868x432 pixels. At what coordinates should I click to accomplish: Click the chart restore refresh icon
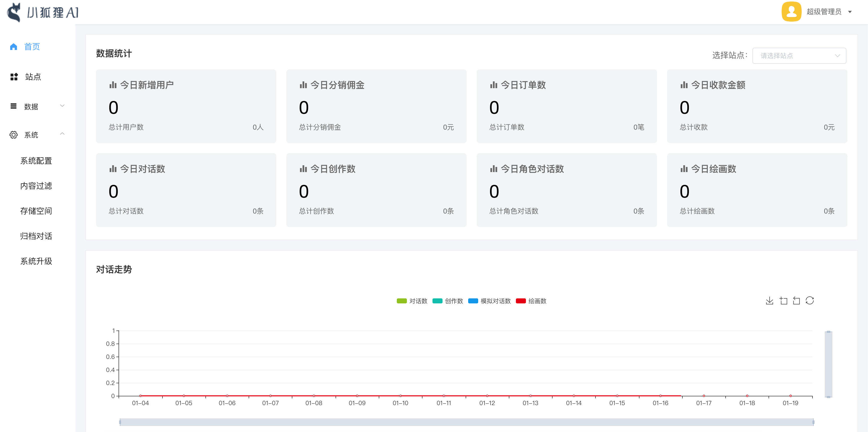pyautogui.click(x=810, y=301)
